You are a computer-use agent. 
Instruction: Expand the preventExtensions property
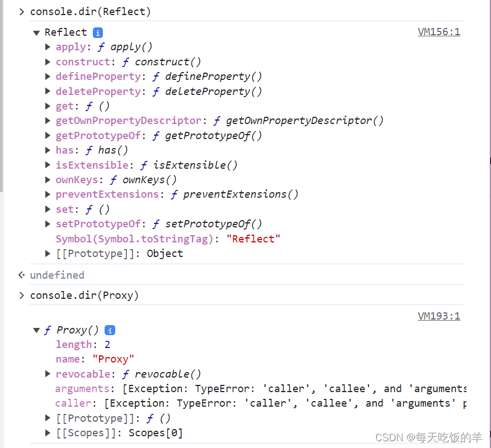[x=48, y=194]
